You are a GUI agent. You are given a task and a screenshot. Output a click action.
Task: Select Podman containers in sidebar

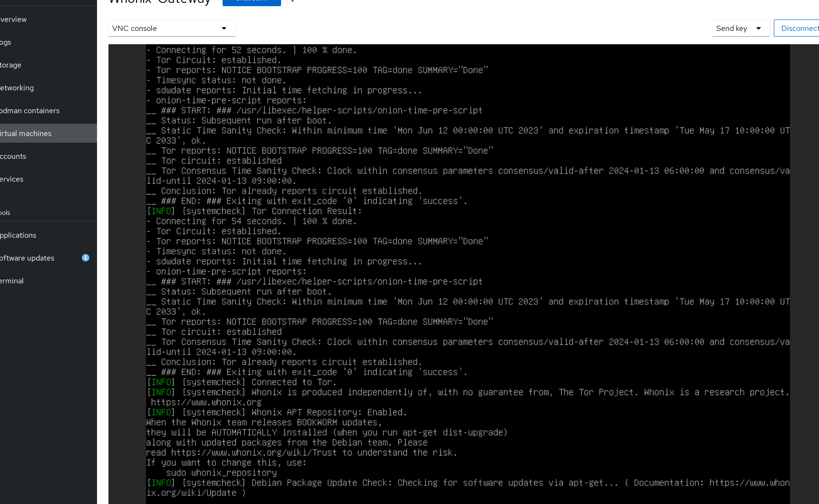point(30,111)
